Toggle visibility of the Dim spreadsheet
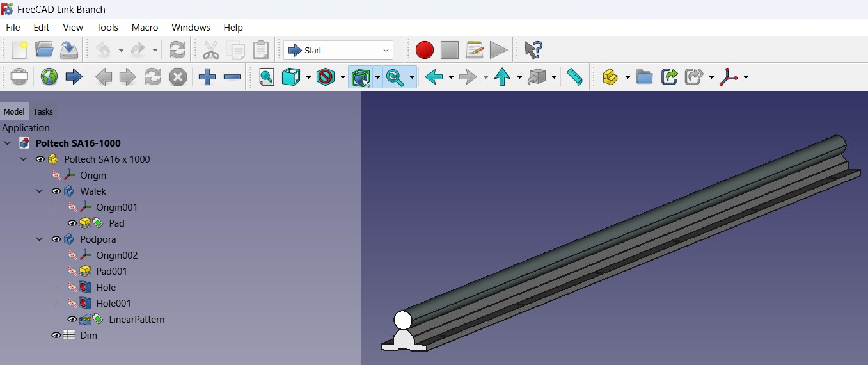This screenshot has height=365, width=868. (56, 335)
